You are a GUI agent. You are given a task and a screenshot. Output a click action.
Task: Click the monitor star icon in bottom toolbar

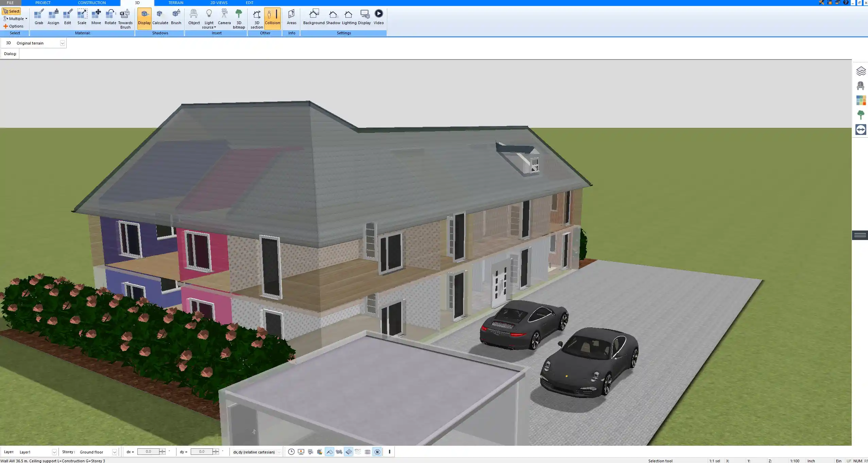301,452
